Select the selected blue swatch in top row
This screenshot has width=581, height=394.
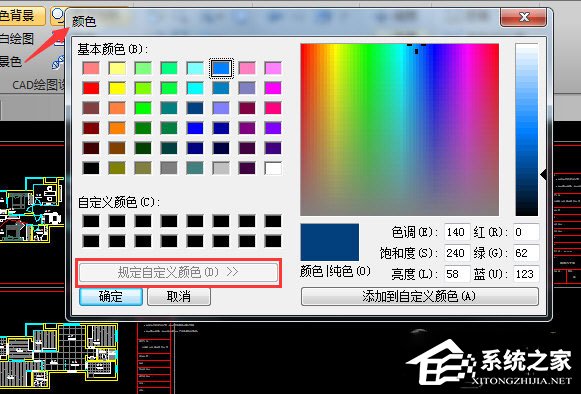click(x=221, y=68)
